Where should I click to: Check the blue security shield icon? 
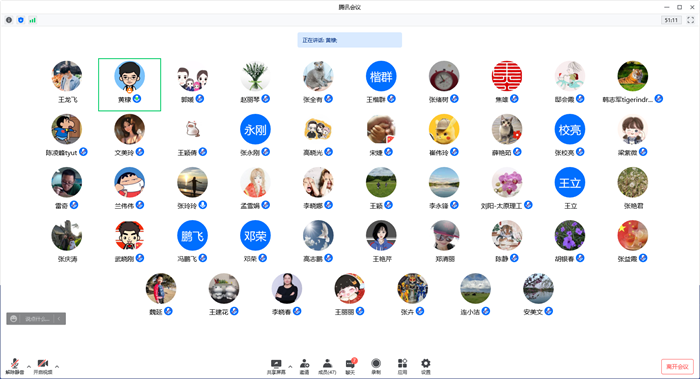21,20
